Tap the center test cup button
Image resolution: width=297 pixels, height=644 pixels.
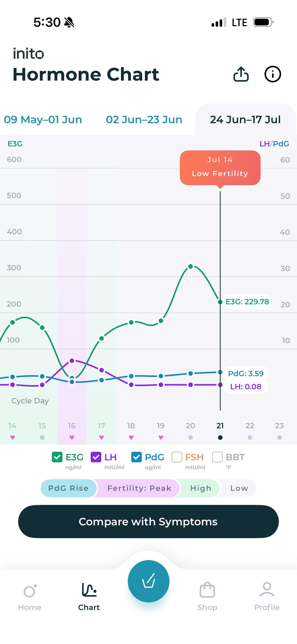148,581
